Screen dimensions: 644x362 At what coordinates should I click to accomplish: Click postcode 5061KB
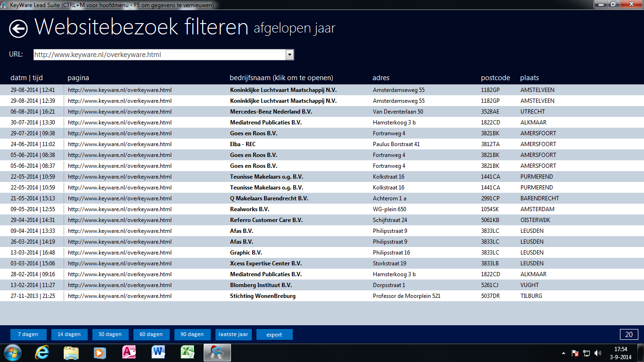tap(490, 220)
